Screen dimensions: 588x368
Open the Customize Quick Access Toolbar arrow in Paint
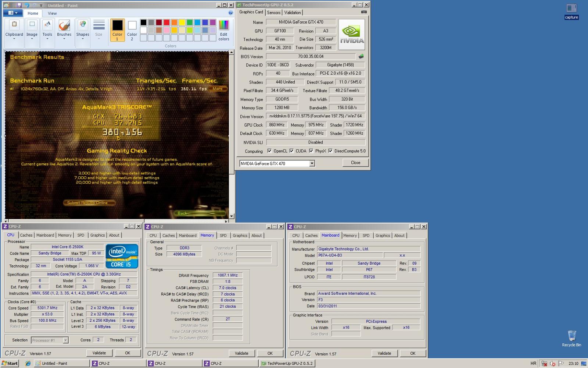[x=41, y=6]
